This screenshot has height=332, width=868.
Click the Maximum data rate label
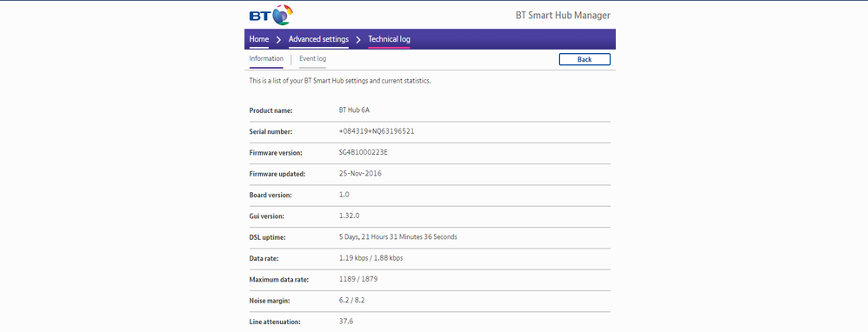[279, 280]
